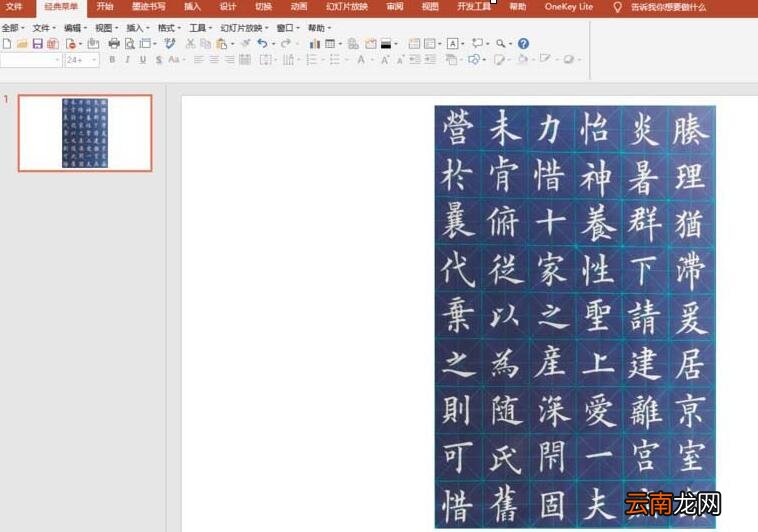Open the font name combo box
Image resolution: width=758 pixels, height=532 pixels.
click(31, 60)
